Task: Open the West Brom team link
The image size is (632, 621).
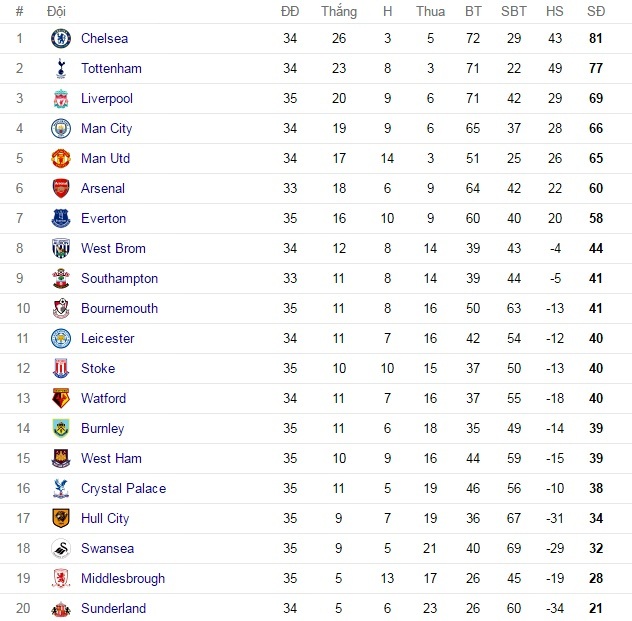Action: (x=113, y=249)
